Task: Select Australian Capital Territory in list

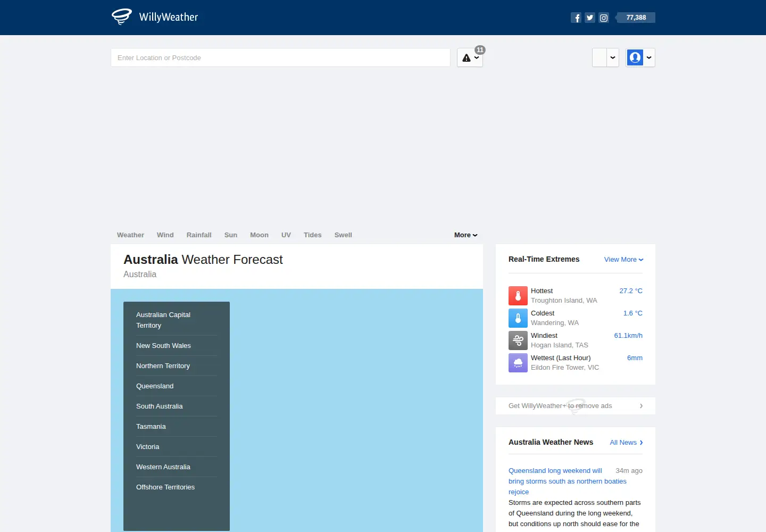Action: [x=177, y=320]
